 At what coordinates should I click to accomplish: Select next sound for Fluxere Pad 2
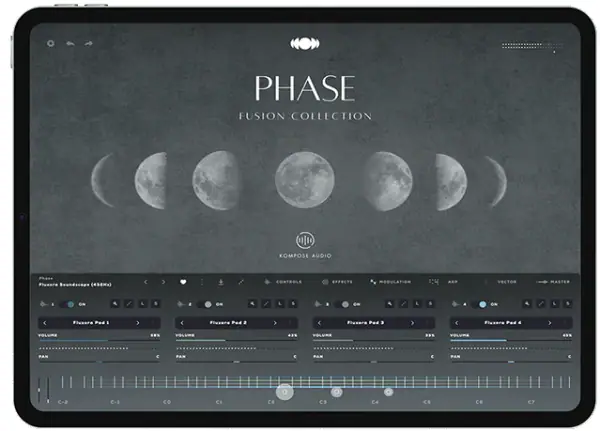click(275, 323)
